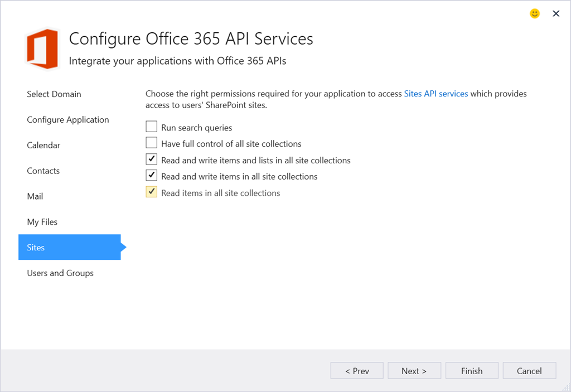Cancel the configuration wizard

pos(529,370)
